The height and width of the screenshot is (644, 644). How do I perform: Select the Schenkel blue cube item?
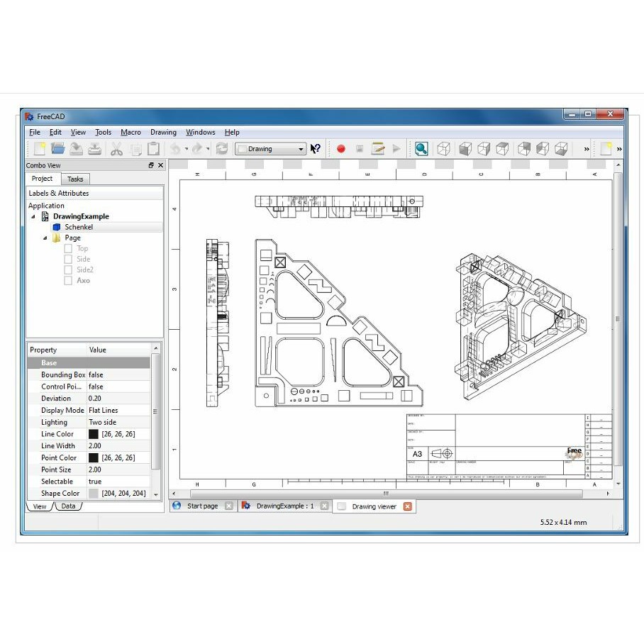tap(78, 227)
